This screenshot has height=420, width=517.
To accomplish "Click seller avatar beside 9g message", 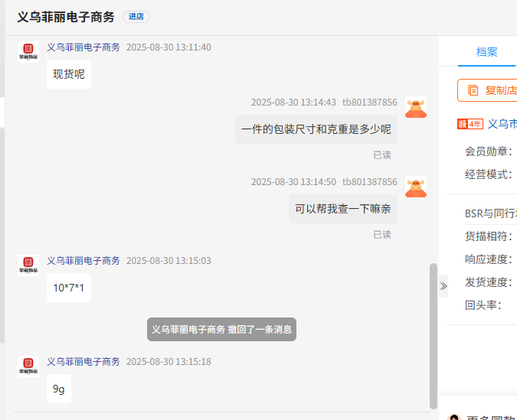I will click(x=28, y=366).
